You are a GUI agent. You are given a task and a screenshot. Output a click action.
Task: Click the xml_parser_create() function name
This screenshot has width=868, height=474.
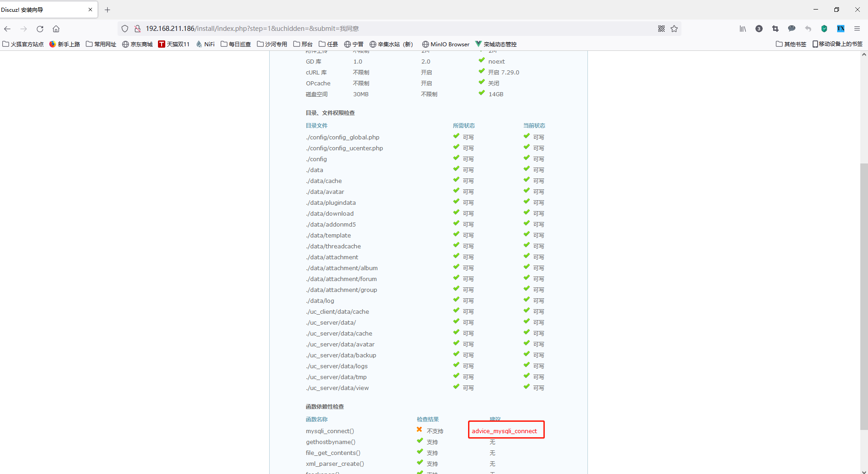pos(335,464)
